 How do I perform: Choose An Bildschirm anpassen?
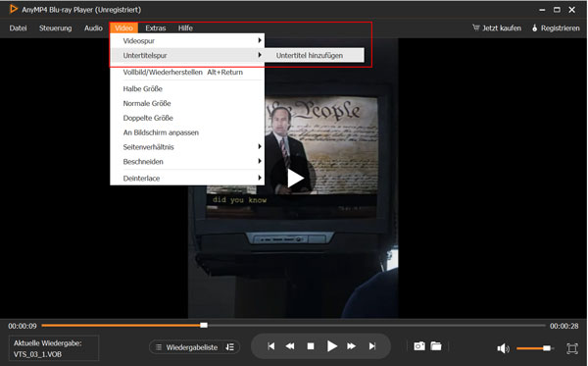[187, 132]
